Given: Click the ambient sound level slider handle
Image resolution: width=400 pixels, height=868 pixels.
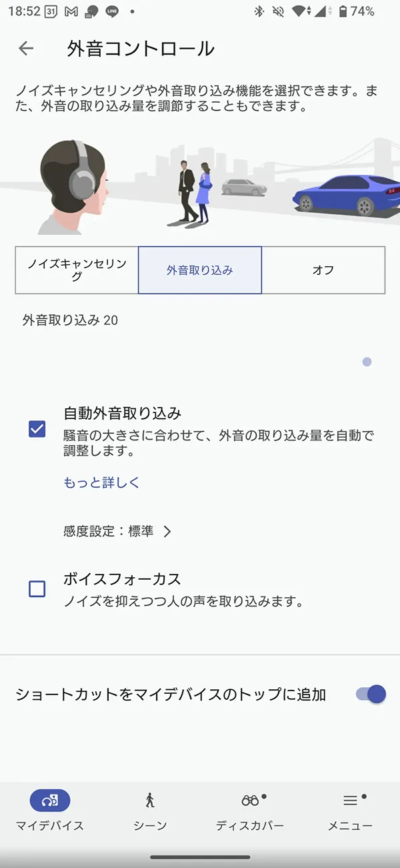Looking at the screenshot, I should [367, 362].
